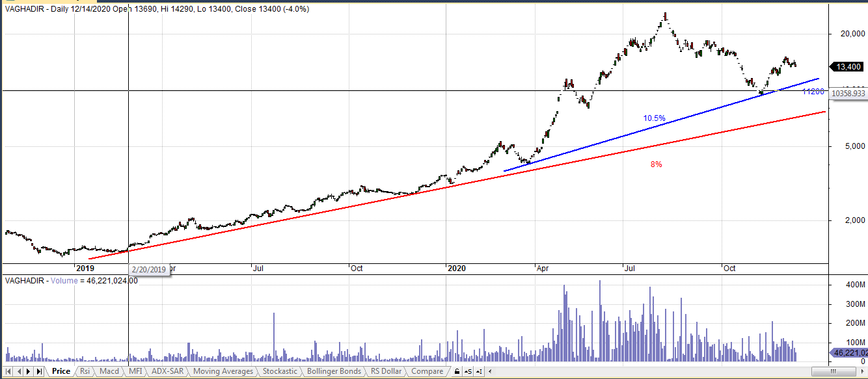The image size is (868, 379).
Task: Open the Compare tab
Action: coord(427,371)
